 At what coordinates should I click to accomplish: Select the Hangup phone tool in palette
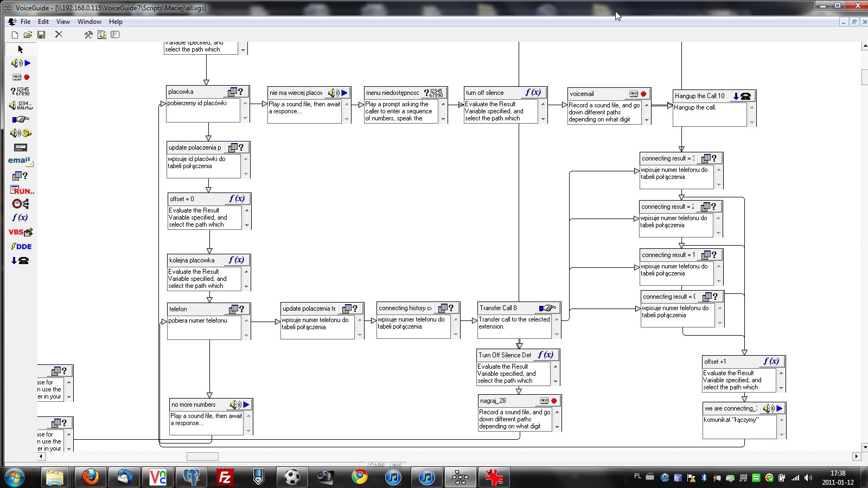tap(20, 260)
